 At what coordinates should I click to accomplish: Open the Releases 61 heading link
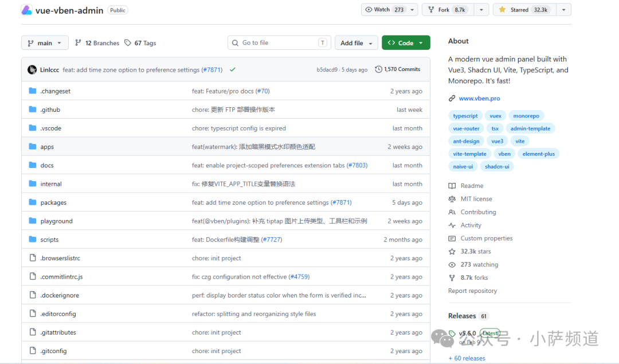point(468,316)
